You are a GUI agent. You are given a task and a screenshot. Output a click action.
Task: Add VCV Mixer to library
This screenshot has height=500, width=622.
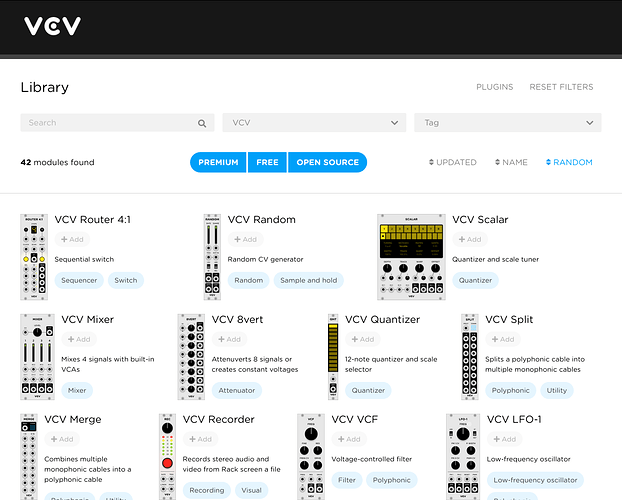pyautogui.click(x=79, y=339)
